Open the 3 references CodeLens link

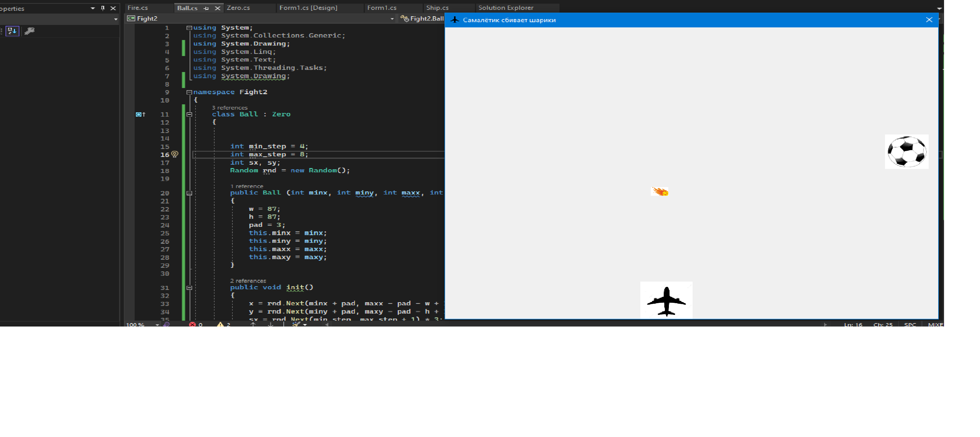point(229,108)
